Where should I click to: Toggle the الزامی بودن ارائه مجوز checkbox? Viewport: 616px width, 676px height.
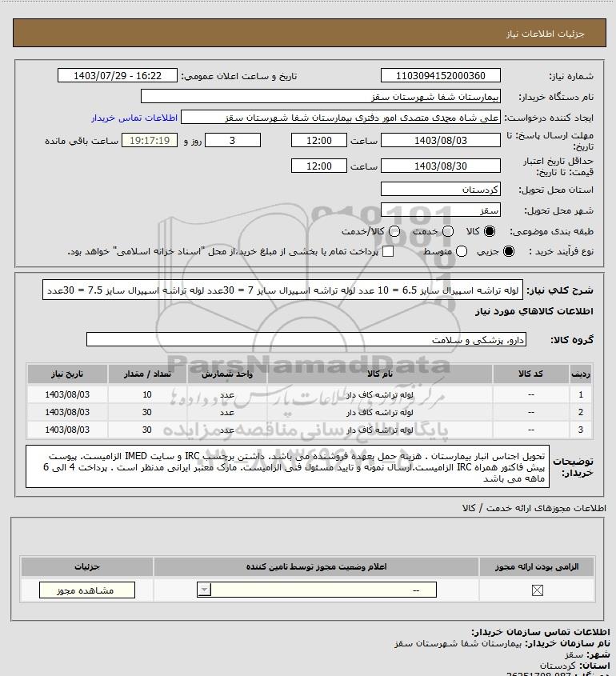537,590
